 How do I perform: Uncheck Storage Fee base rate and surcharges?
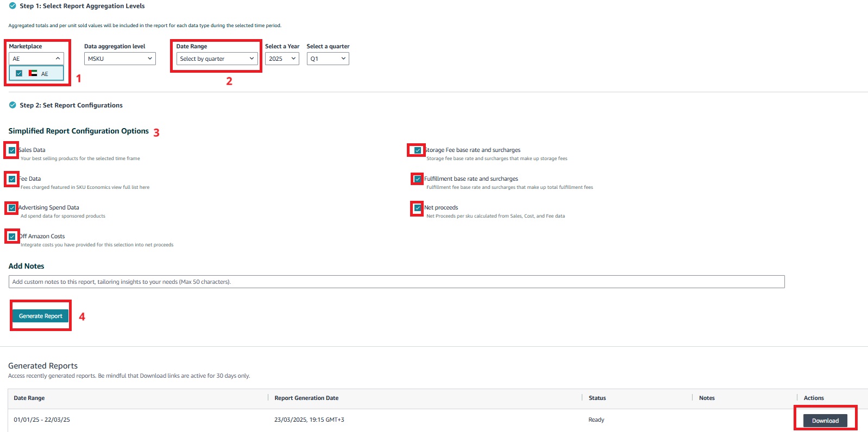click(x=418, y=150)
